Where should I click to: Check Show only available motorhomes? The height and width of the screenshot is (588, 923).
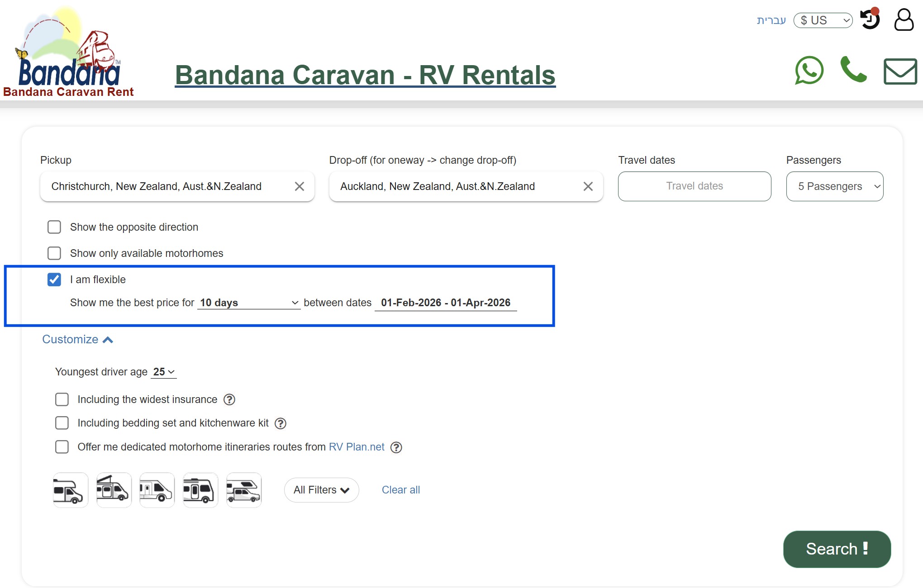click(54, 253)
